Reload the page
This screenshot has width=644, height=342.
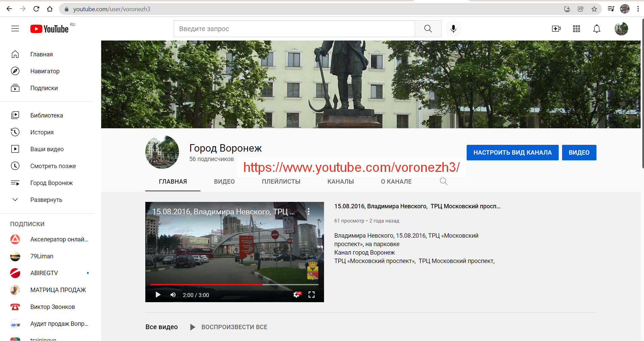(x=36, y=9)
